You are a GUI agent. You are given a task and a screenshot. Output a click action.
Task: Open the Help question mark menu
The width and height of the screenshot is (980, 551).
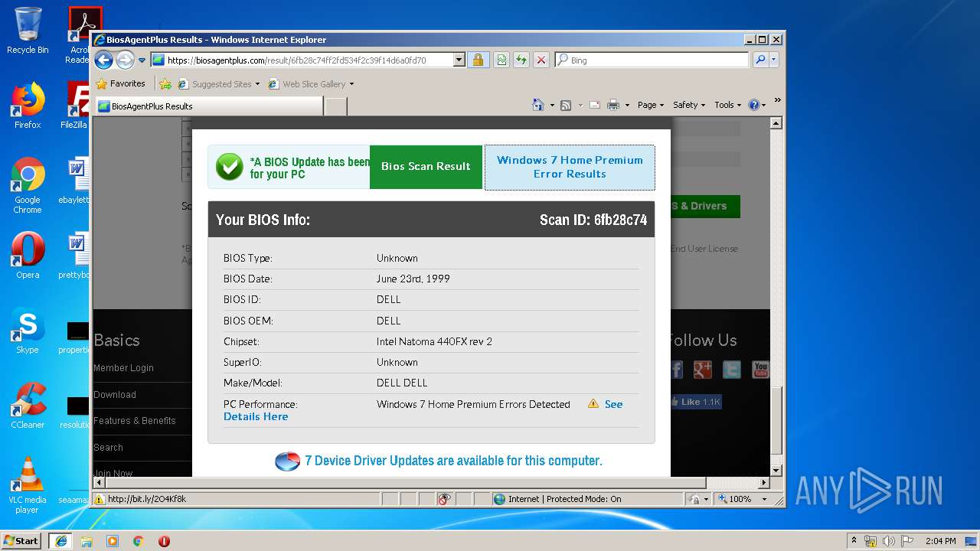pyautogui.click(x=756, y=105)
